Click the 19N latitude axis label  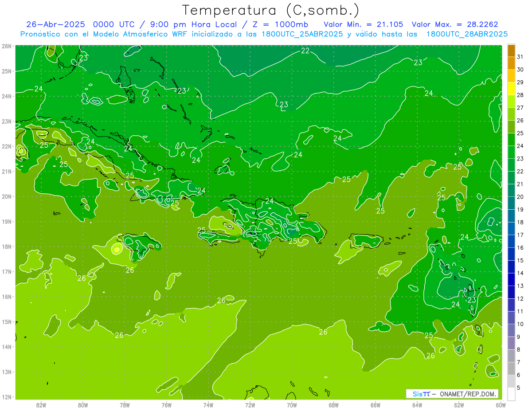point(7,221)
